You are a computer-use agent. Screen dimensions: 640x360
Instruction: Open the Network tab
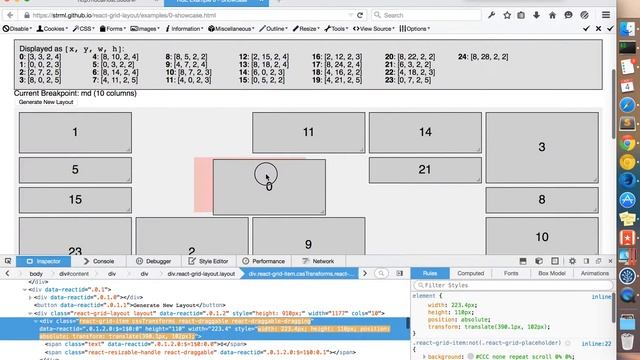coord(318,261)
